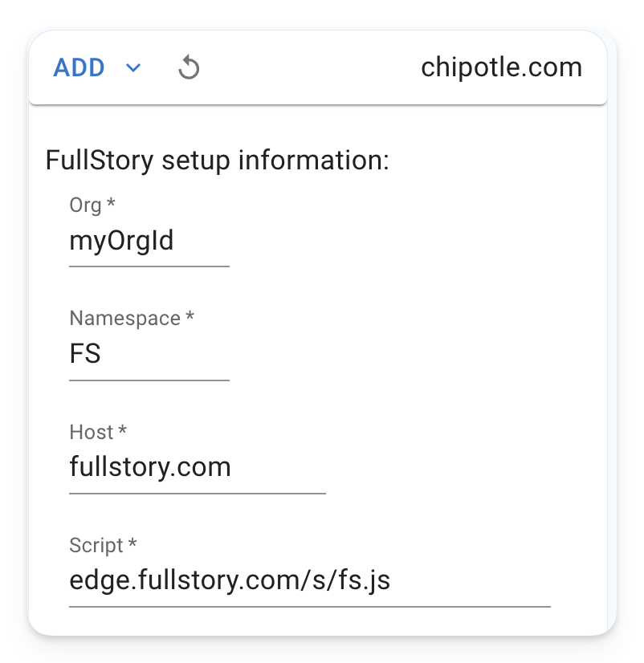Focus the Host field showing fullstory.com
Viewport: 644px width, 663px height.
coord(198,467)
